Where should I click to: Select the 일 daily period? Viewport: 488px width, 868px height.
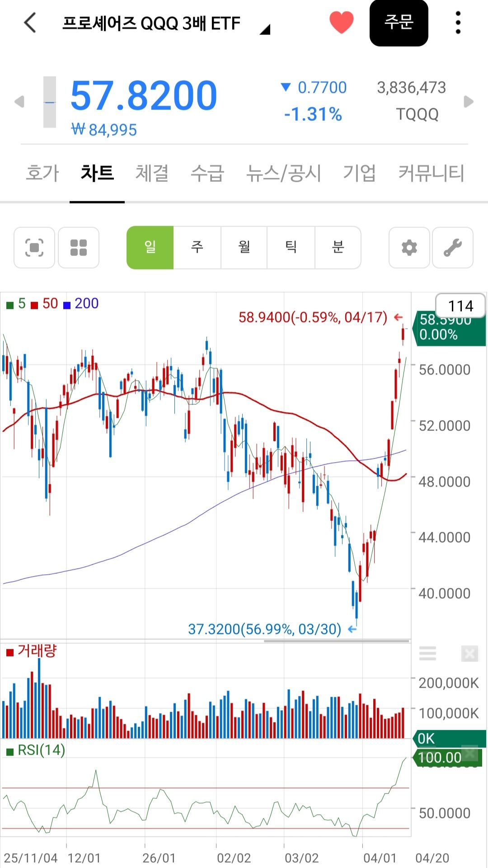tap(150, 248)
